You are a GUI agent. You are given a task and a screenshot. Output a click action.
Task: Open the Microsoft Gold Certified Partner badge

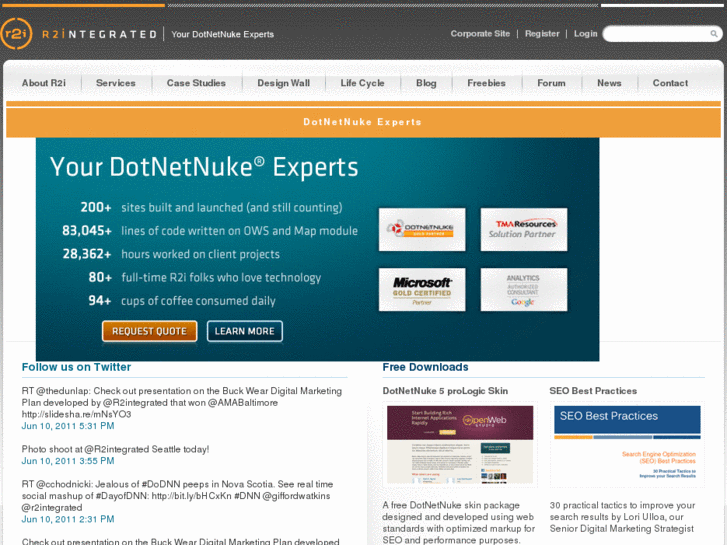click(422, 289)
